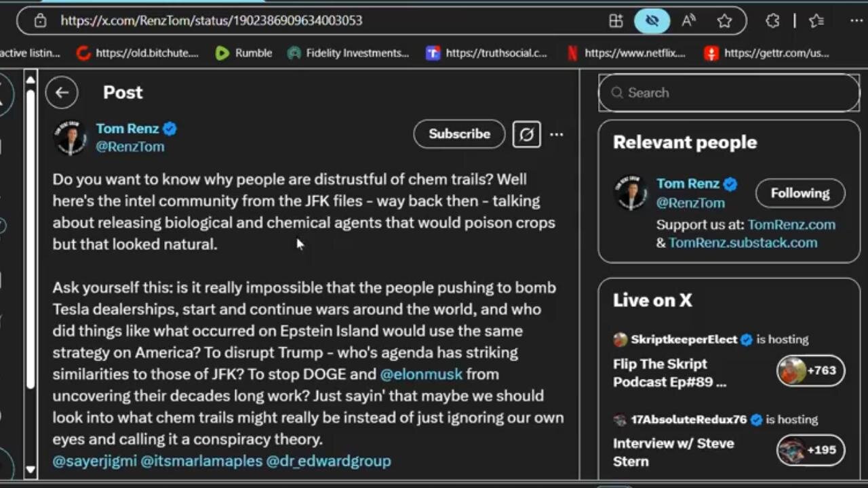Click the +195 listeners badge

811,449
